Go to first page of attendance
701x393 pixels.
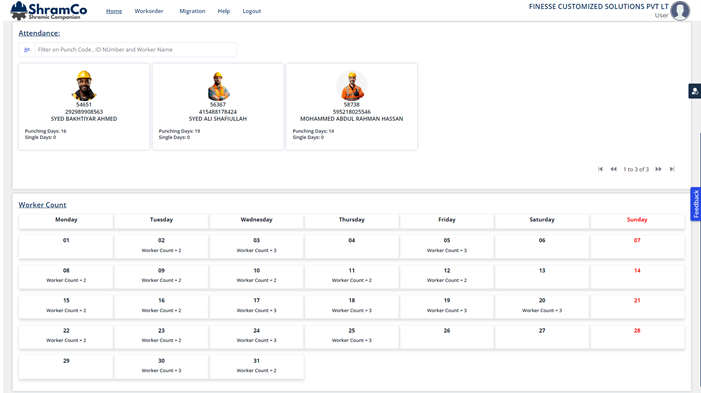(x=600, y=169)
